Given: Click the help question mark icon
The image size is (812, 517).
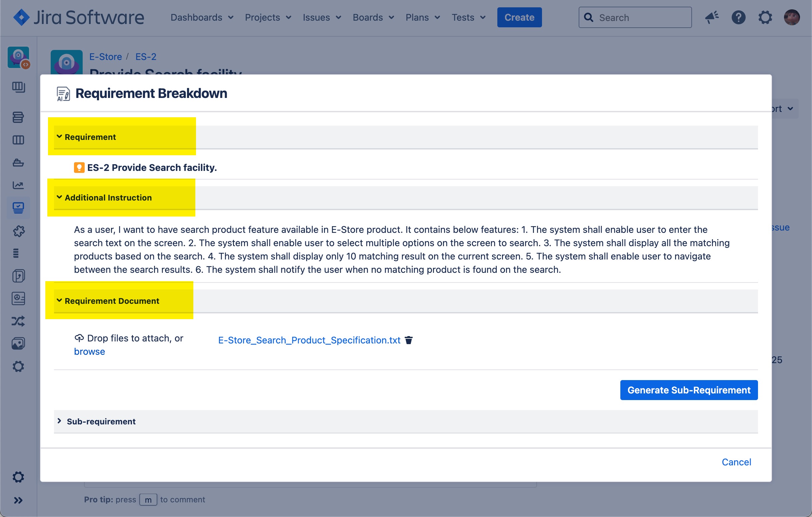Looking at the screenshot, I should pos(738,17).
